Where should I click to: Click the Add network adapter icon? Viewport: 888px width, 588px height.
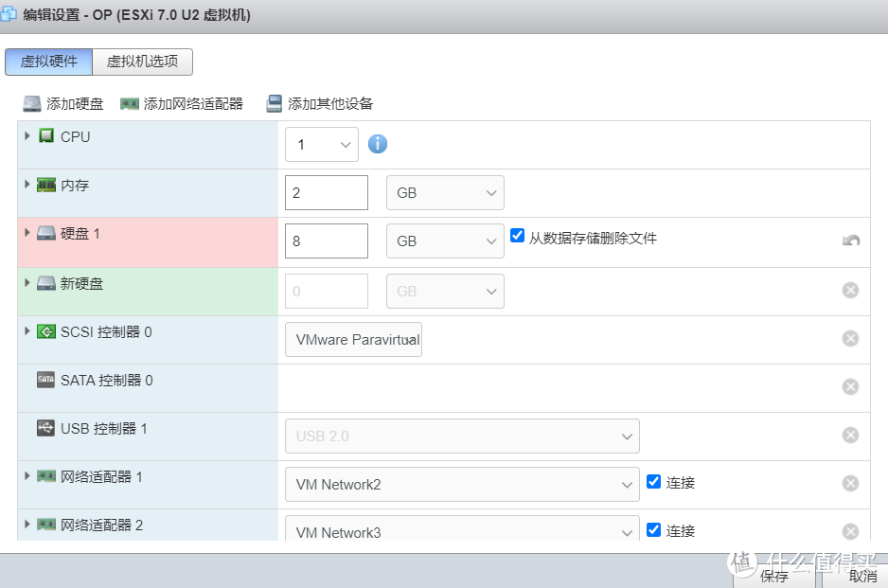tap(130, 103)
